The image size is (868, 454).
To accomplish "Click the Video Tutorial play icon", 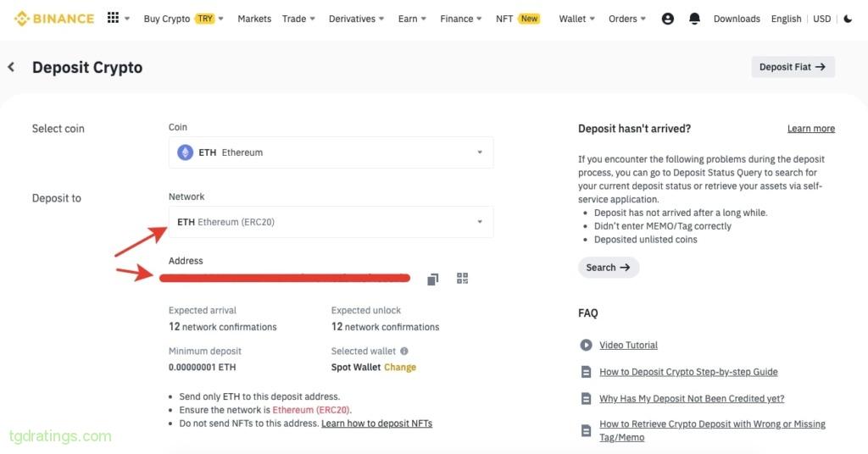I will click(x=586, y=345).
